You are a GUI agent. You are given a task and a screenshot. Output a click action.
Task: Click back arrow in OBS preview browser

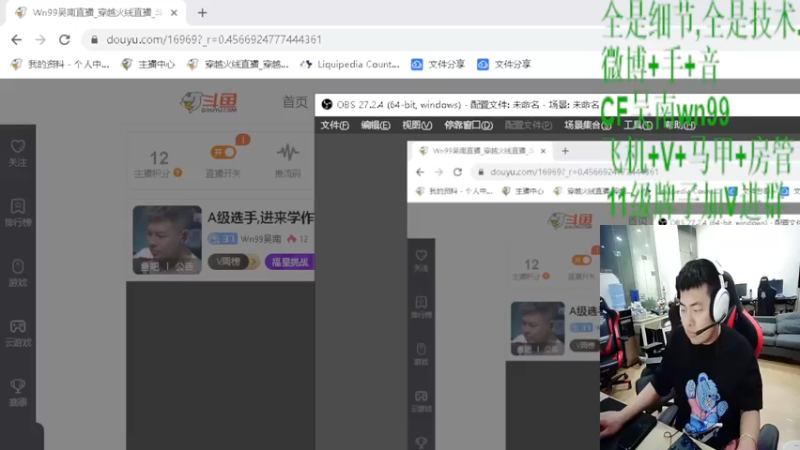tap(420, 172)
